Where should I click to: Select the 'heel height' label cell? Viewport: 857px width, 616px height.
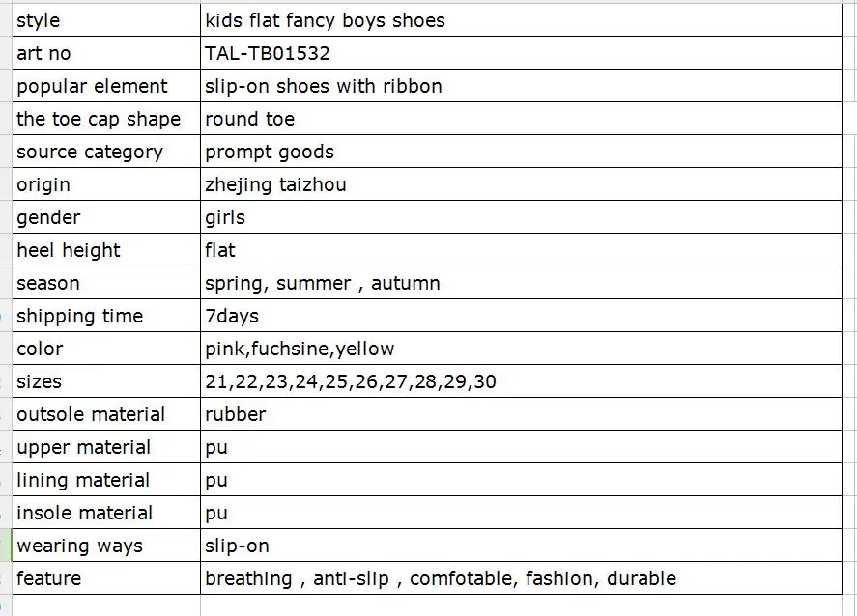point(69,250)
